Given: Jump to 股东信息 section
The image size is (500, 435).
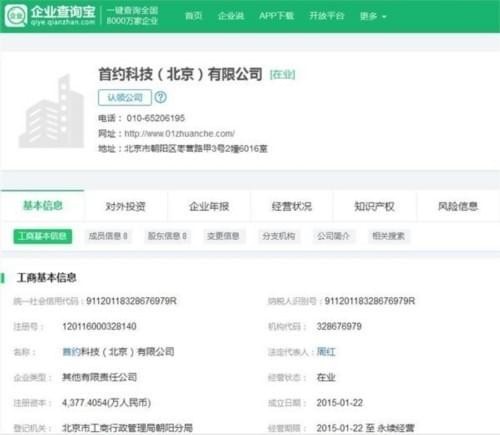Looking at the screenshot, I should click(167, 236).
